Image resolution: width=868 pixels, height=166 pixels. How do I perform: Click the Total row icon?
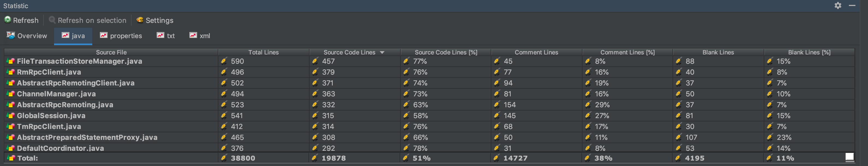pos(11,158)
